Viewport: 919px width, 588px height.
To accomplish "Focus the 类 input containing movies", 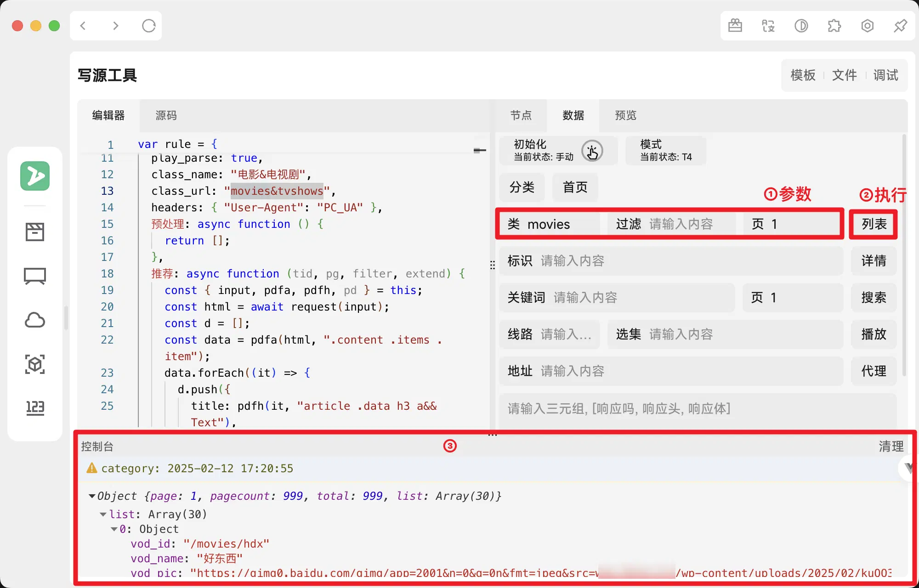I will point(550,224).
